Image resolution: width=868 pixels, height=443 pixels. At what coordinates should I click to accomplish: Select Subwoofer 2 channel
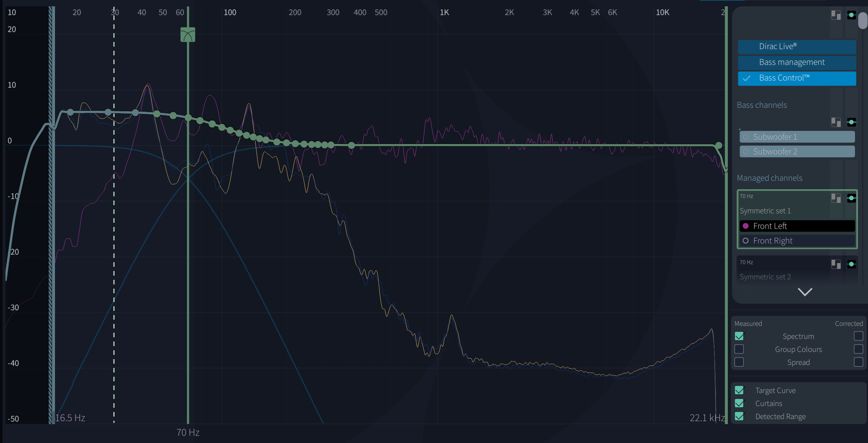[797, 151]
